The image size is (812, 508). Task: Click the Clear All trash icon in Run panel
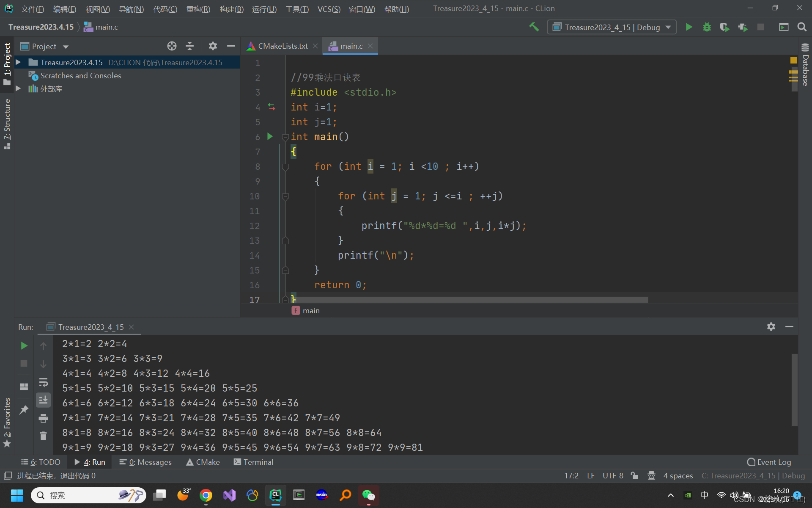[x=43, y=436]
